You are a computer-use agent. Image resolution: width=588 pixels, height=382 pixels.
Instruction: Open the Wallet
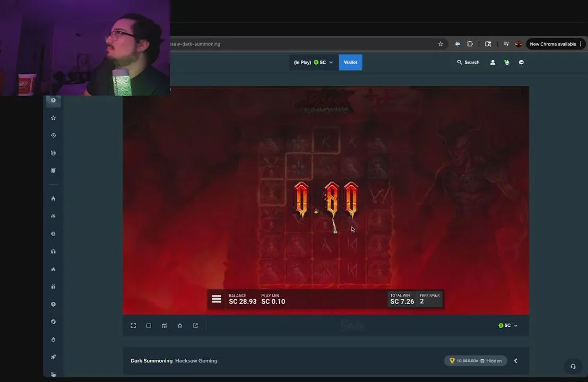coord(350,62)
